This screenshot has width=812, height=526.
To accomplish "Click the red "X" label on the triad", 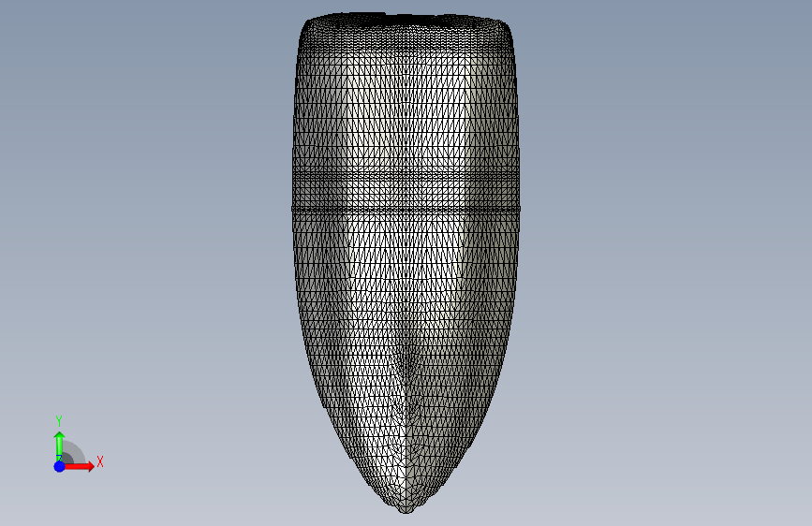I will click(100, 461).
